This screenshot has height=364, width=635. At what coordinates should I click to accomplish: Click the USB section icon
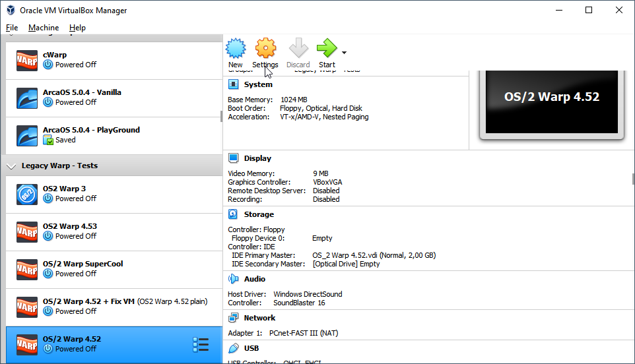click(233, 348)
